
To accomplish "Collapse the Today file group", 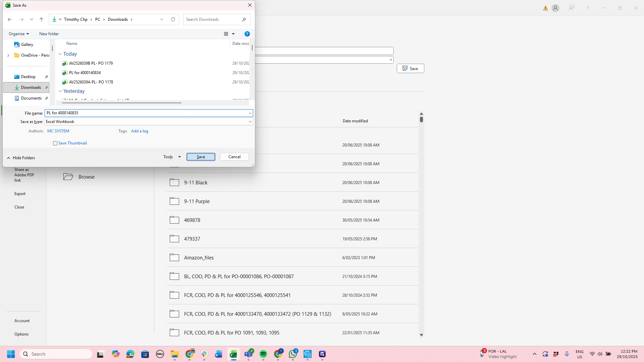I will tap(60, 54).
